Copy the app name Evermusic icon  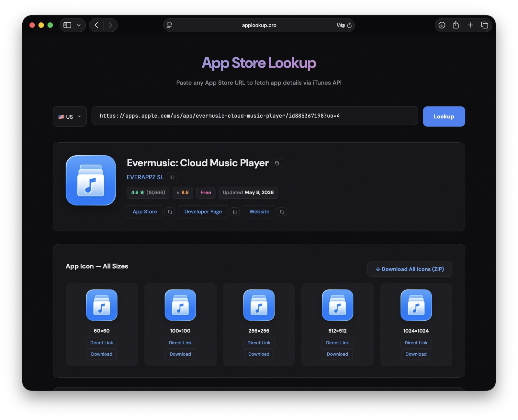pos(277,163)
